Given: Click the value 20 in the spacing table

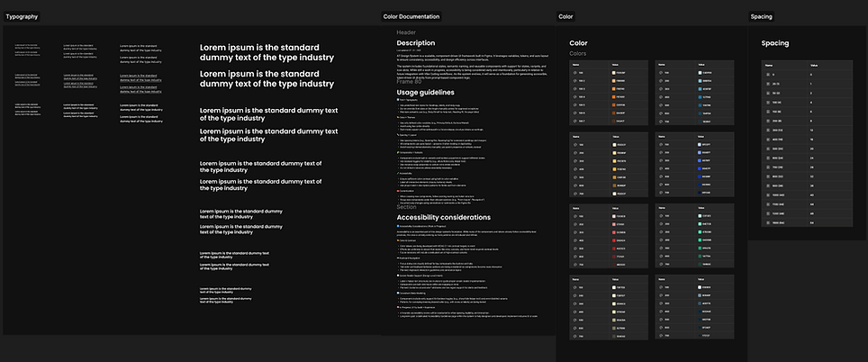Looking at the screenshot, I should (812, 149).
